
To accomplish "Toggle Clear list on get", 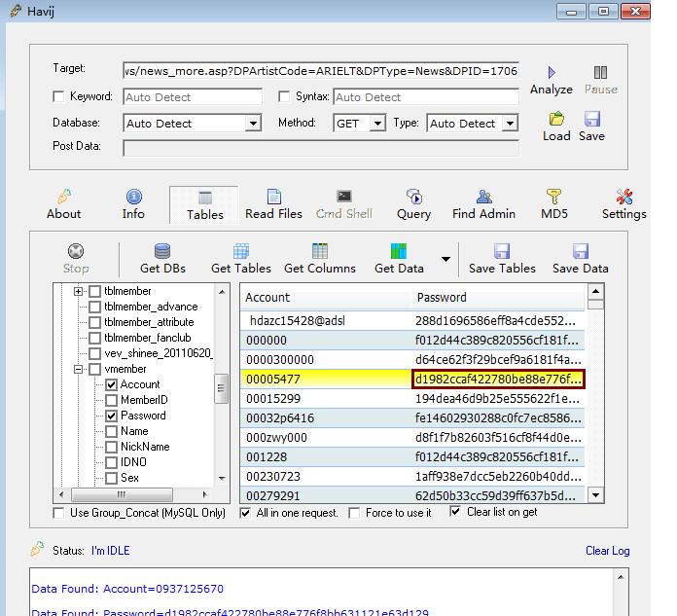I will (455, 512).
